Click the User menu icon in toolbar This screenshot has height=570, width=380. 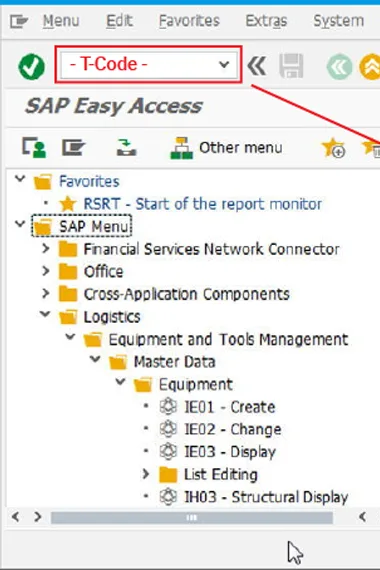coord(34,148)
